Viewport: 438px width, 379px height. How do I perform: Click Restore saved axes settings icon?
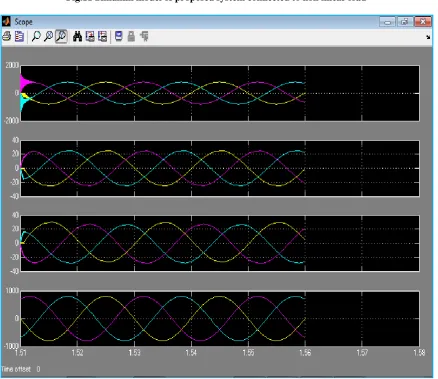pyautogui.click(x=103, y=36)
